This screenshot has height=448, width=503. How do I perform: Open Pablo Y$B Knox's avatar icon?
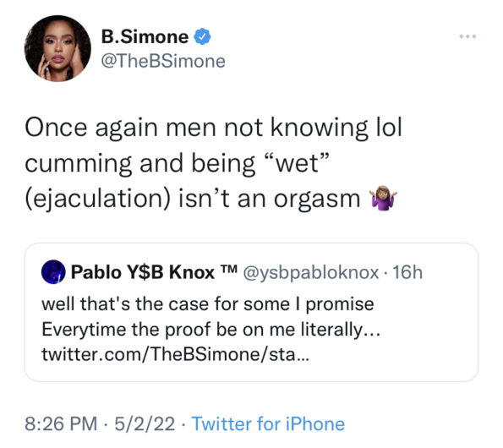[x=53, y=272]
